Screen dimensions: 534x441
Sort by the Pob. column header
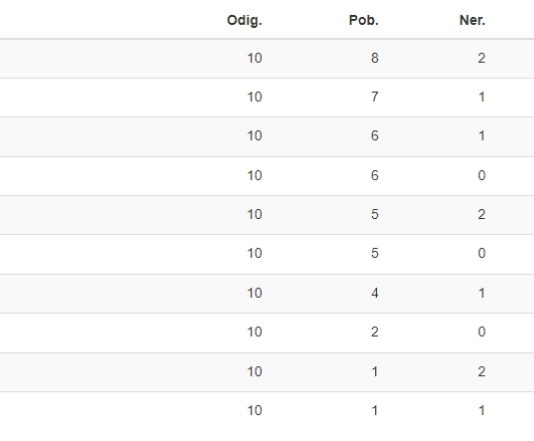pyautogui.click(x=363, y=20)
